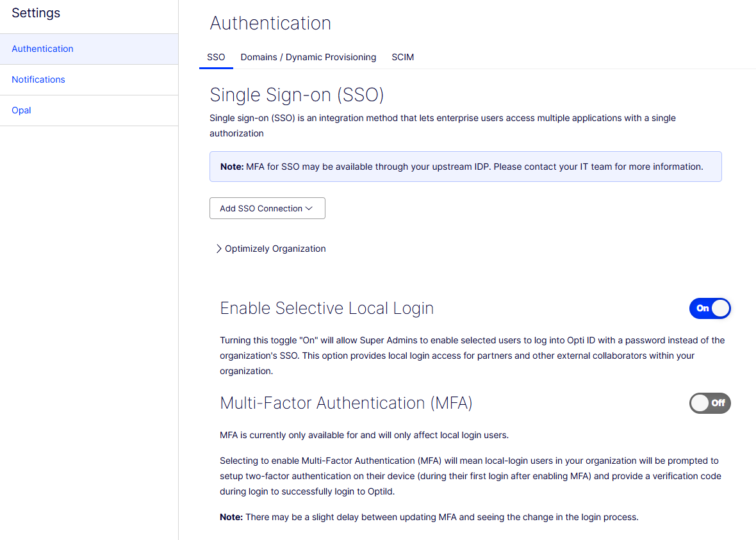Click the chevron on Add SSO Connection
This screenshot has height=540, width=756.
(309, 209)
